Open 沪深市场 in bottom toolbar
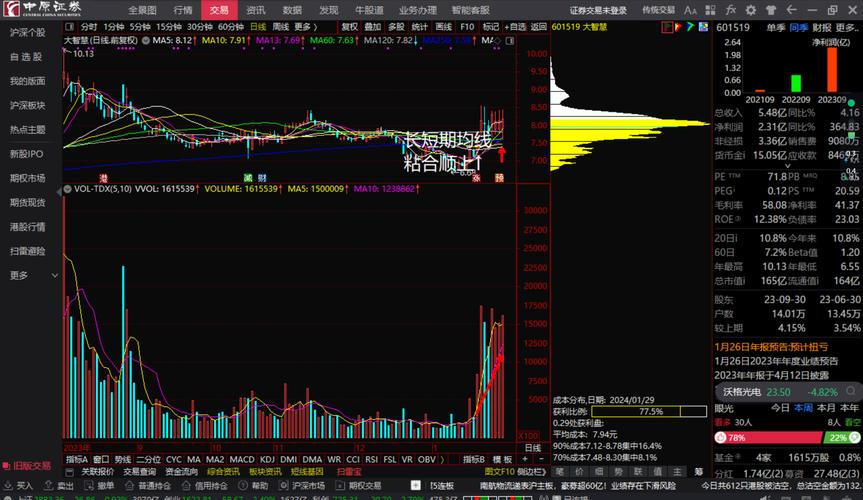 point(302,486)
